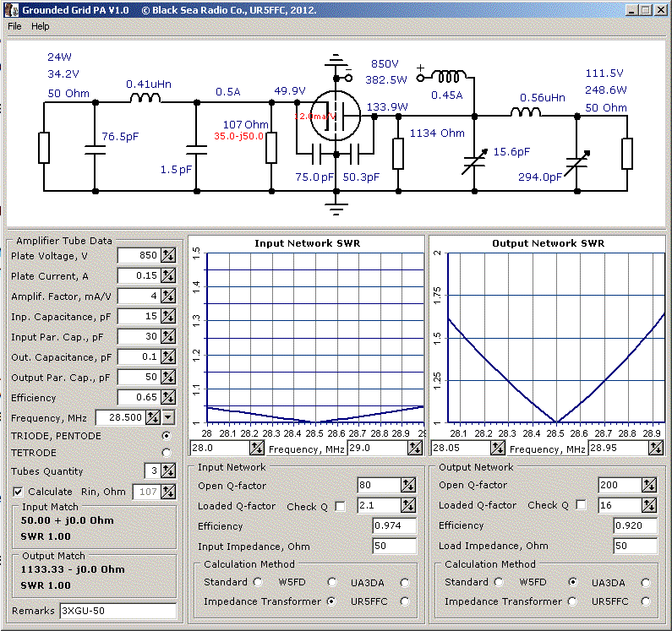Click the Output Network Efficiency 0.920 field
Screen dimensions: 672x631
tap(635, 525)
